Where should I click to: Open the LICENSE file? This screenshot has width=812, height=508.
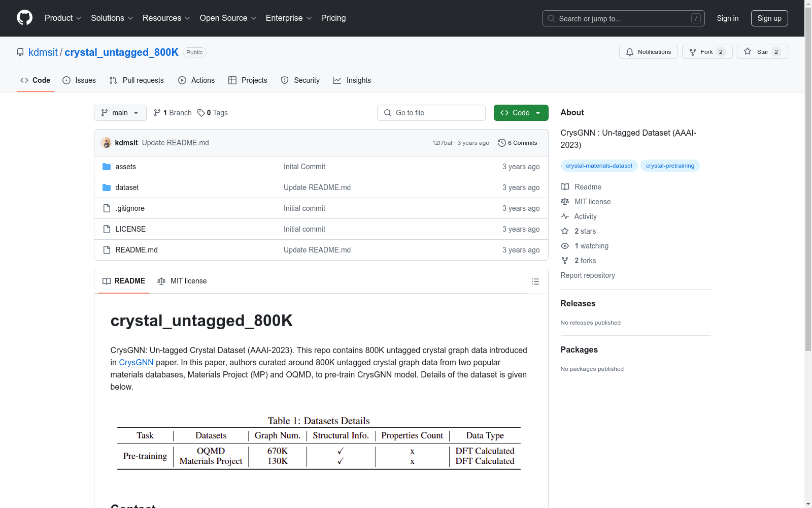(x=130, y=229)
